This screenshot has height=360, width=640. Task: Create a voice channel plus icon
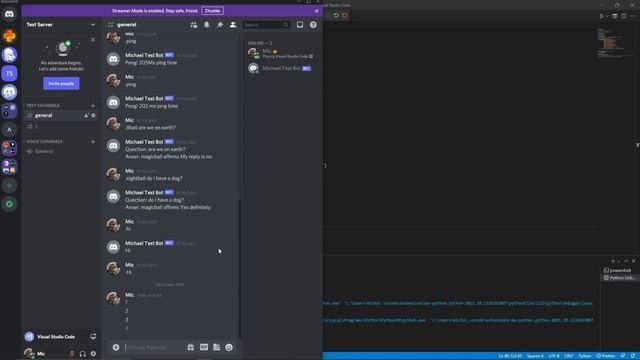[93, 141]
